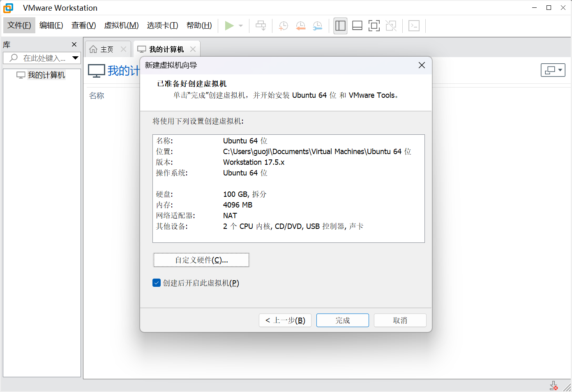Enter full screen mode
The width and height of the screenshot is (572, 392).
click(374, 25)
